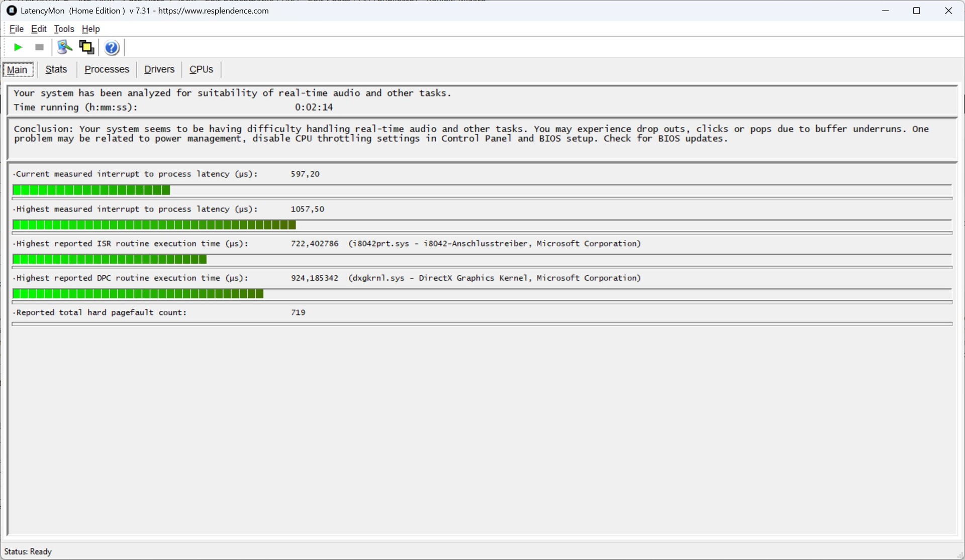Click the hard pagefault count value 719
This screenshot has height=560, width=965.
pyautogui.click(x=298, y=313)
